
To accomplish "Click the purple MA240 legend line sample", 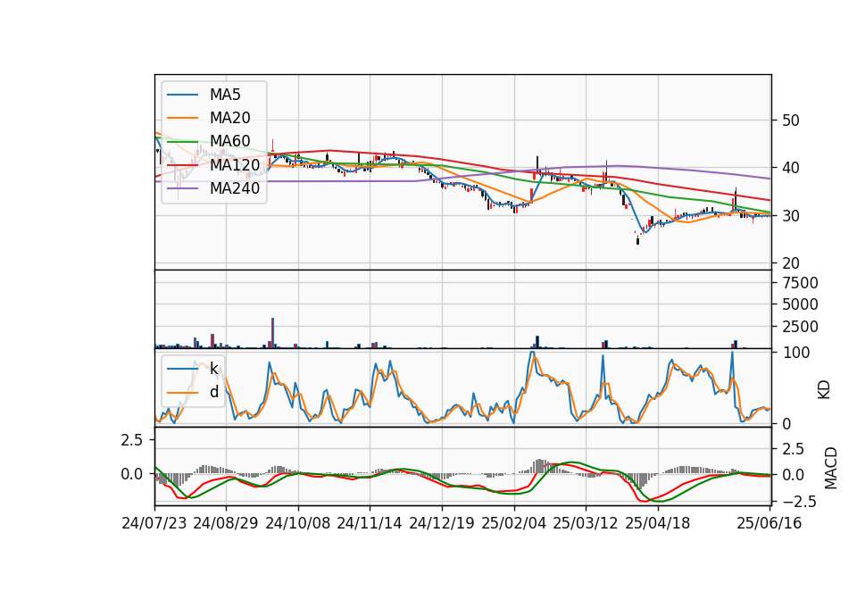I will pos(182,188).
